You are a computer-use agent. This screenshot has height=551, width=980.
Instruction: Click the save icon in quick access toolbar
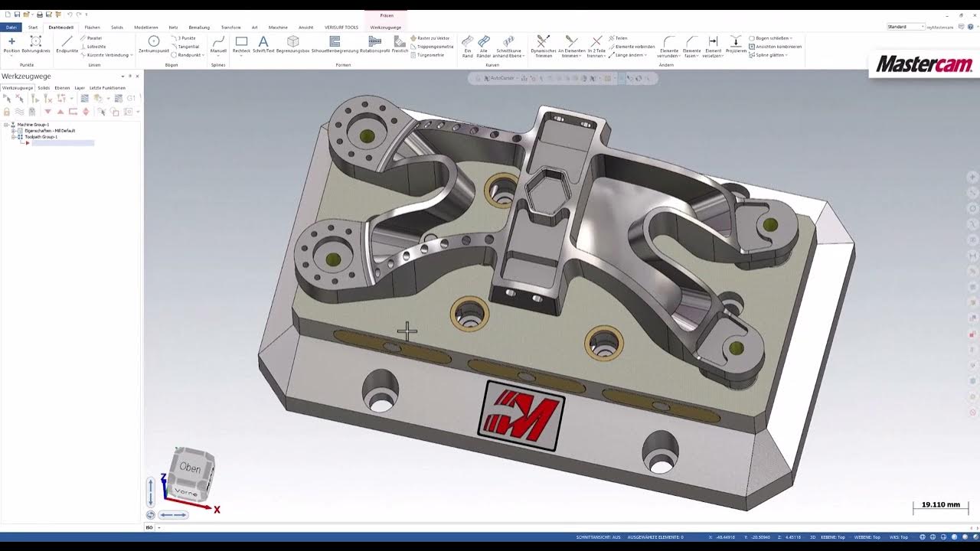(x=17, y=15)
